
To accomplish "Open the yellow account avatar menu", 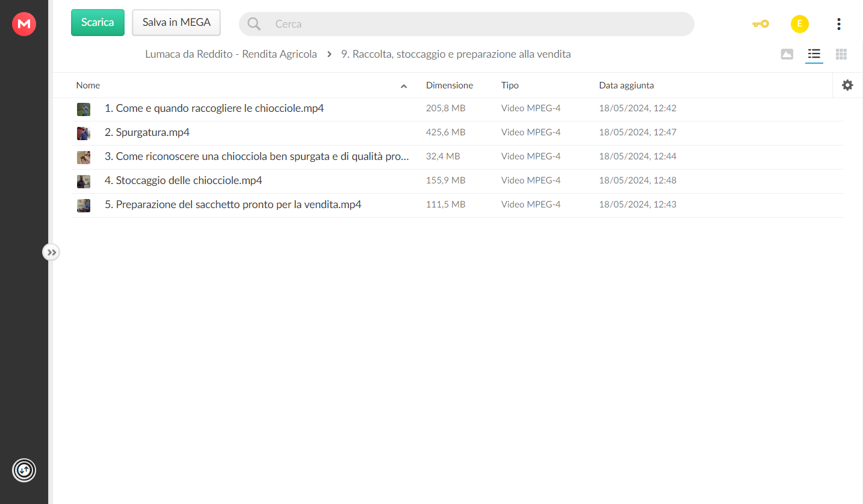I will coord(799,24).
